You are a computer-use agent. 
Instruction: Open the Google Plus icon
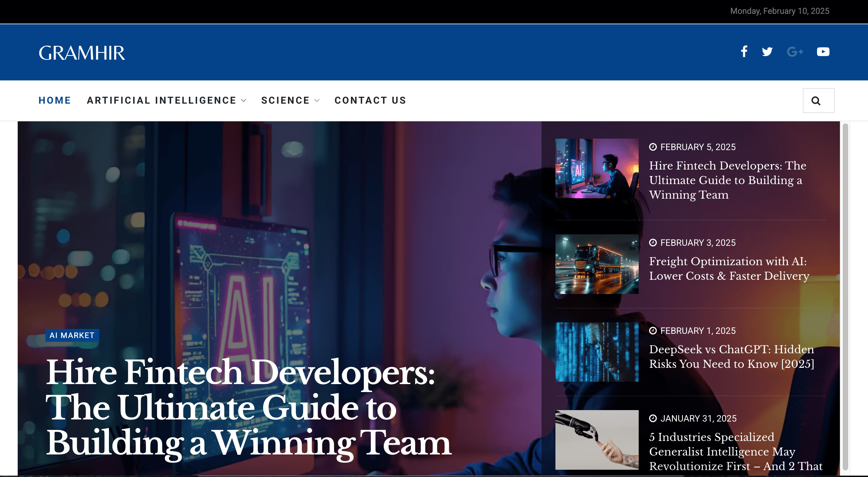(795, 52)
